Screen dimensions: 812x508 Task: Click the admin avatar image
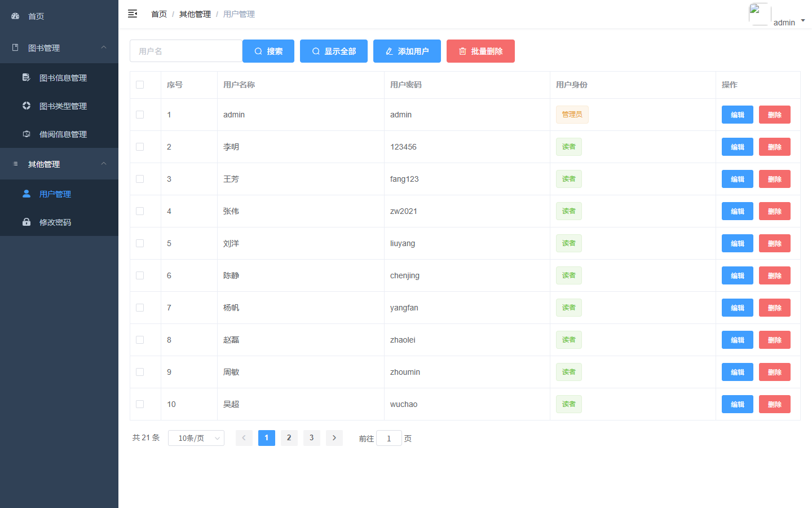[x=760, y=14]
